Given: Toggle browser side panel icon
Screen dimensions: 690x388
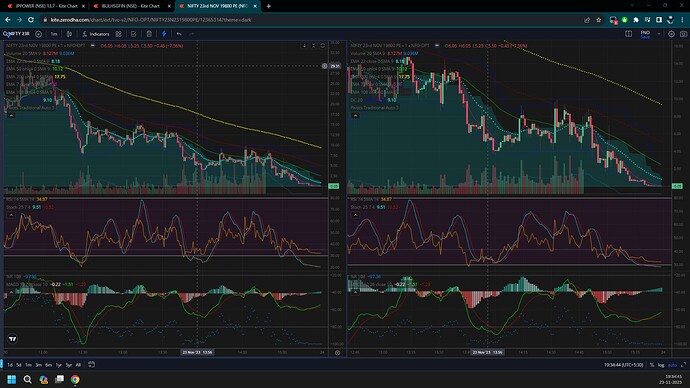Looking at the screenshot, I should [x=659, y=20].
